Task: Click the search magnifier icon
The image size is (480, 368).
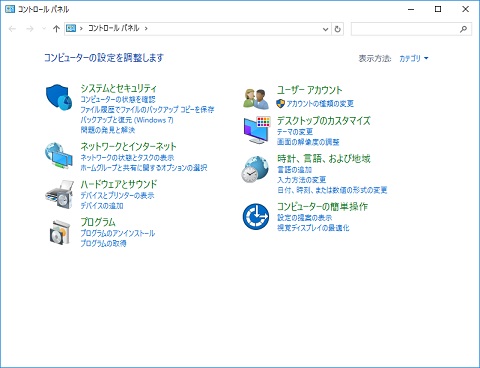Action: pos(463,29)
